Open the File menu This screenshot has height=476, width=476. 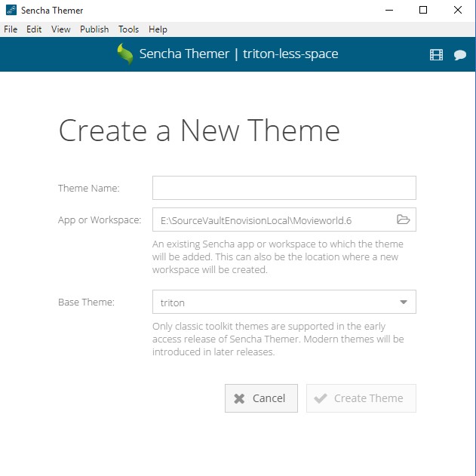[11, 29]
